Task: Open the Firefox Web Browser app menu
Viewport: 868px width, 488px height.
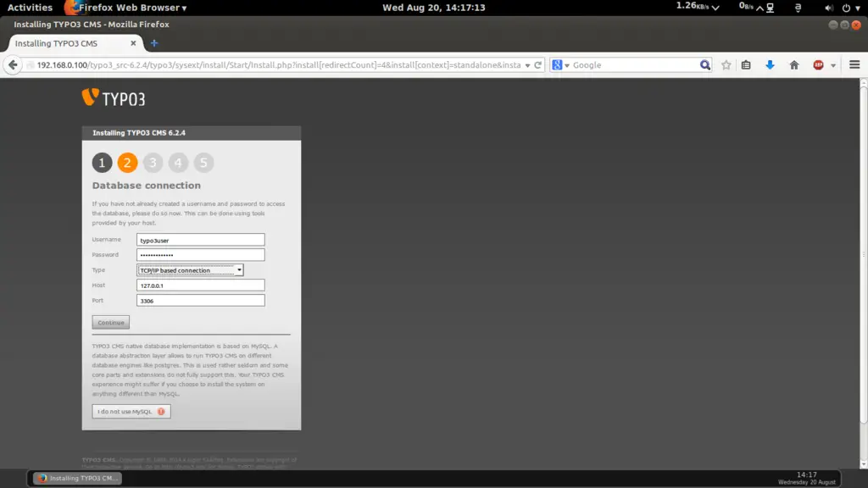Action: pos(125,8)
